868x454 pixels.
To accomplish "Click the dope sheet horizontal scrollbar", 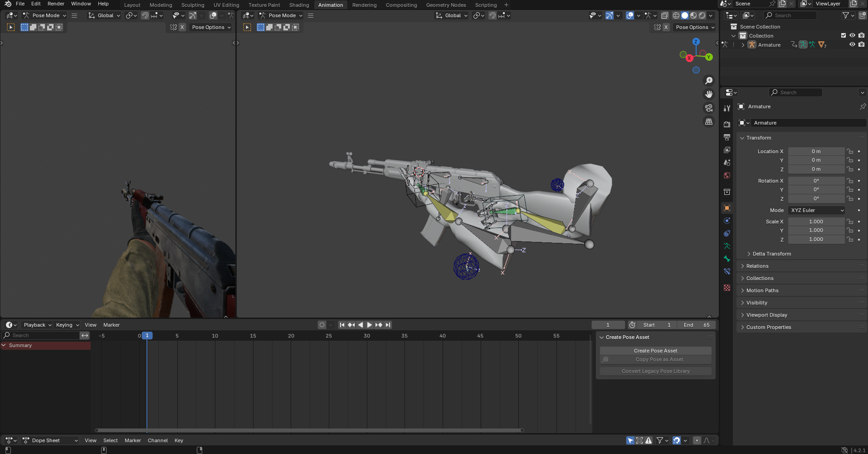I will coord(309,430).
